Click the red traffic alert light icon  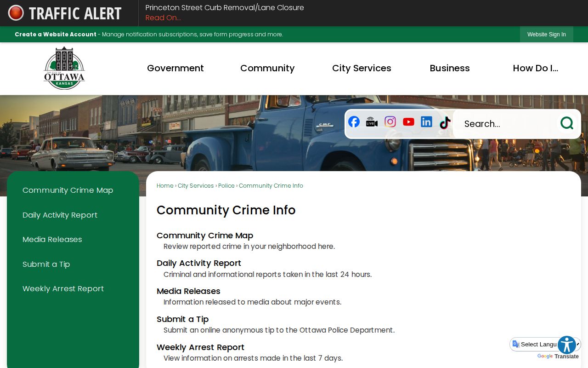(16, 13)
